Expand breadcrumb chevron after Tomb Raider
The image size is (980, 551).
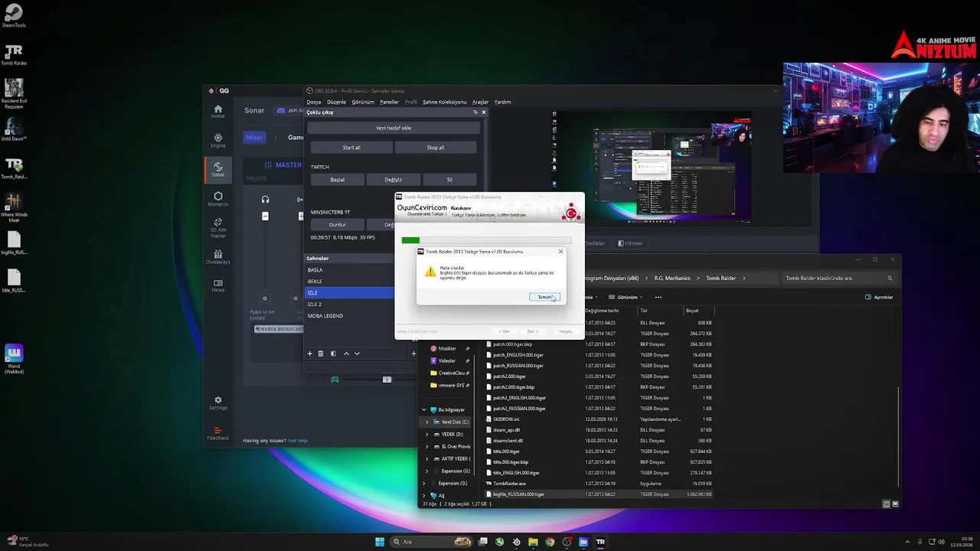pyautogui.click(x=744, y=279)
